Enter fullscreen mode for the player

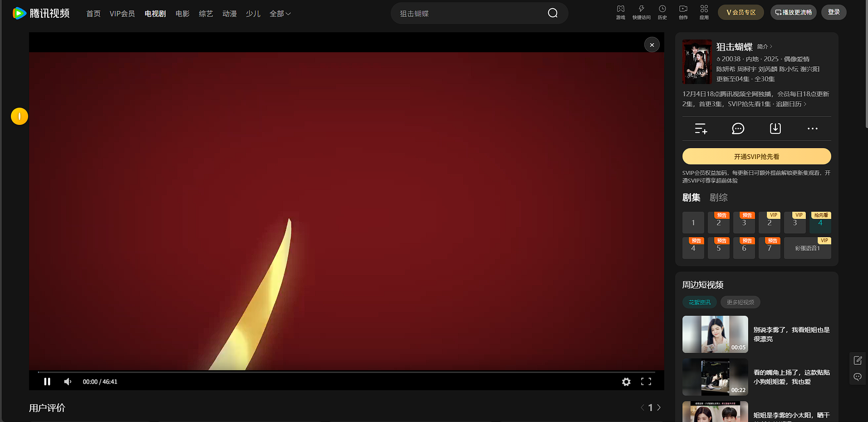[x=646, y=382]
